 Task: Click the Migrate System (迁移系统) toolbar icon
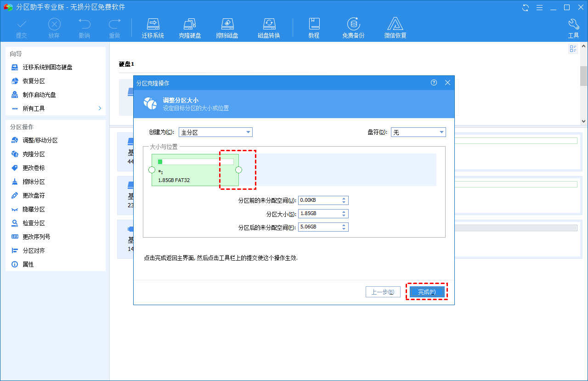click(153, 28)
